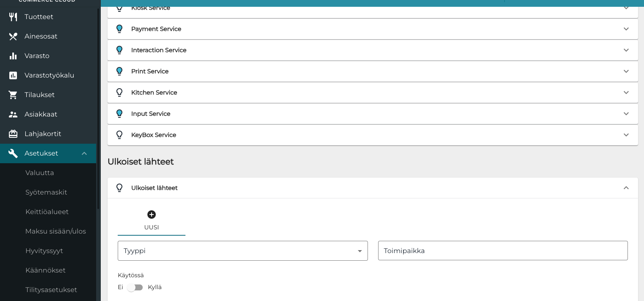Viewport: 644px width, 301px height.
Task: Click the KeyBox Service lightbulb status icon
Action: [119, 135]
